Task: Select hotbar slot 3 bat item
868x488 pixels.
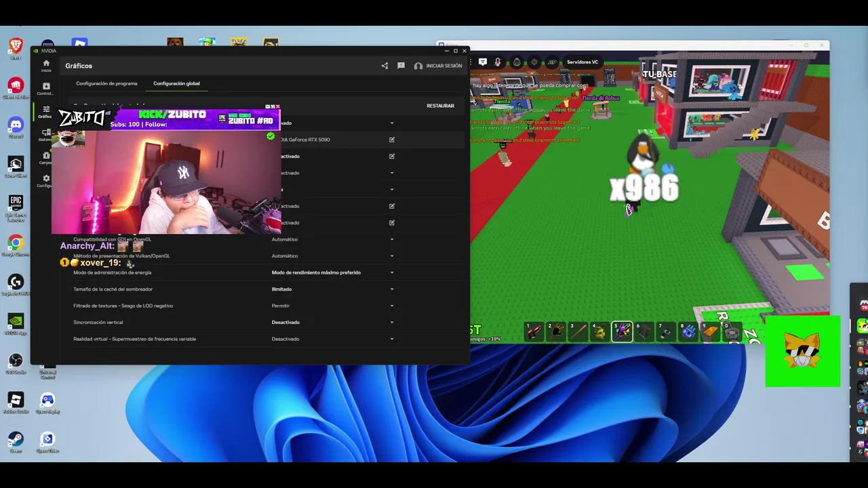Action: [578, 331]
